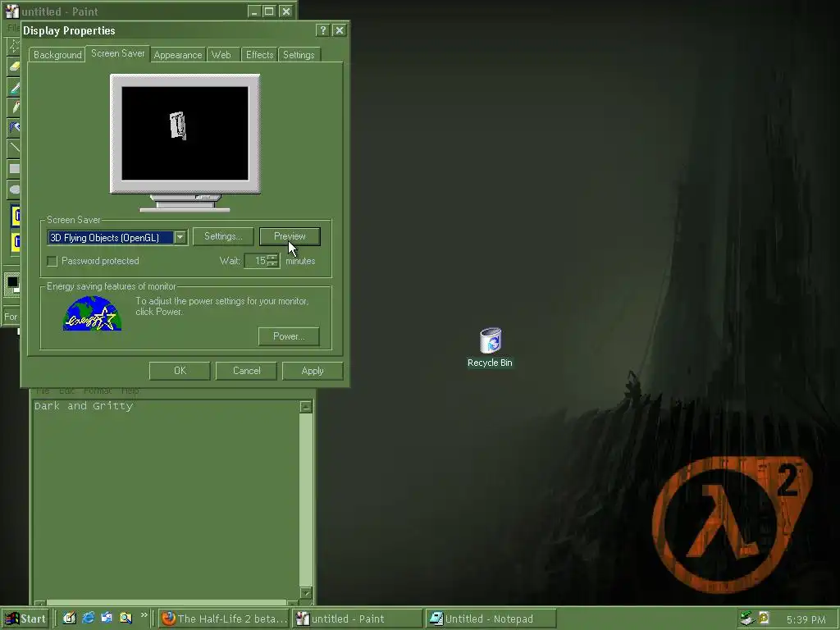This screenshot has width=840, height=630.
Task: Click the Preview button
Action: click(x=290, y=236)
